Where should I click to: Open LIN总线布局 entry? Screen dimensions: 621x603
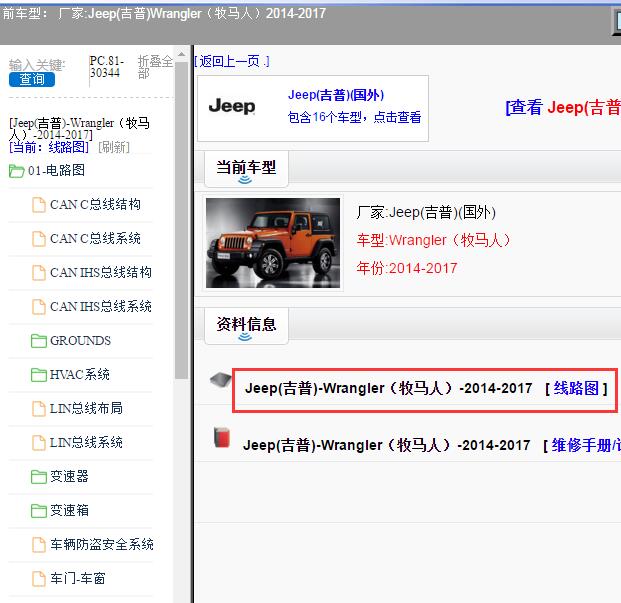click(86, 409)
